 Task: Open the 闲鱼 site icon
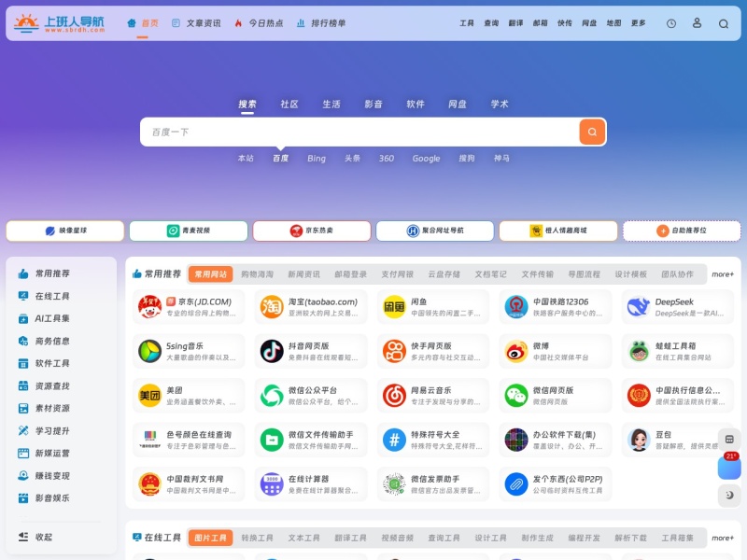[394, 307]
